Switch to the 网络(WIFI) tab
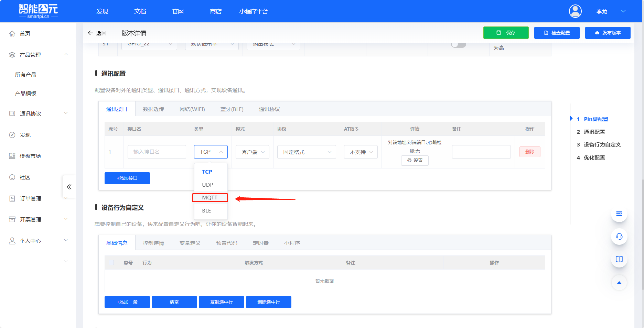644x328 pixels. (192, 109)
